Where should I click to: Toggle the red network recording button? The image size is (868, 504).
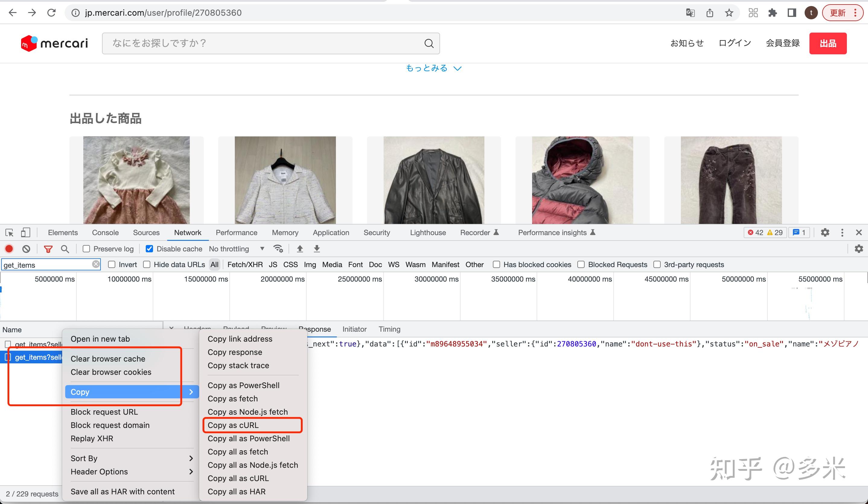9,249
